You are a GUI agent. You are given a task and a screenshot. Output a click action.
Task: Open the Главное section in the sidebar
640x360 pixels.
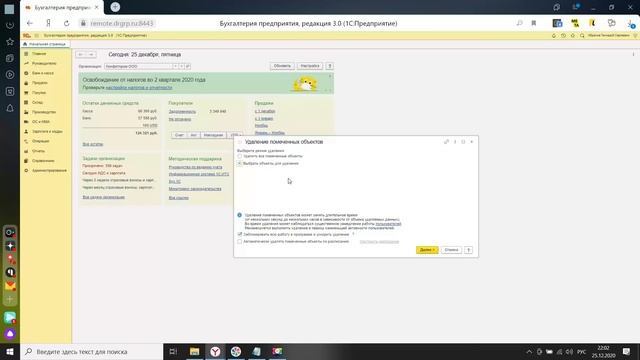(x=39, y=54)
